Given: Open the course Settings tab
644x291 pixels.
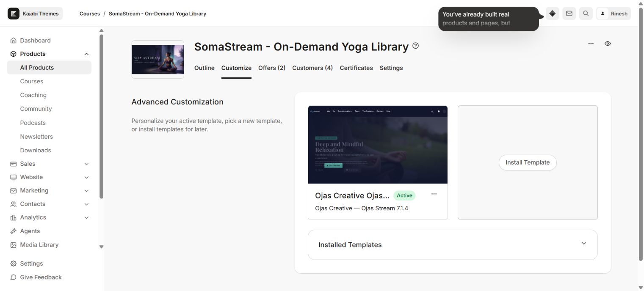Looking at the screenshot, I should pyautogui.click(x=391, y=68).
